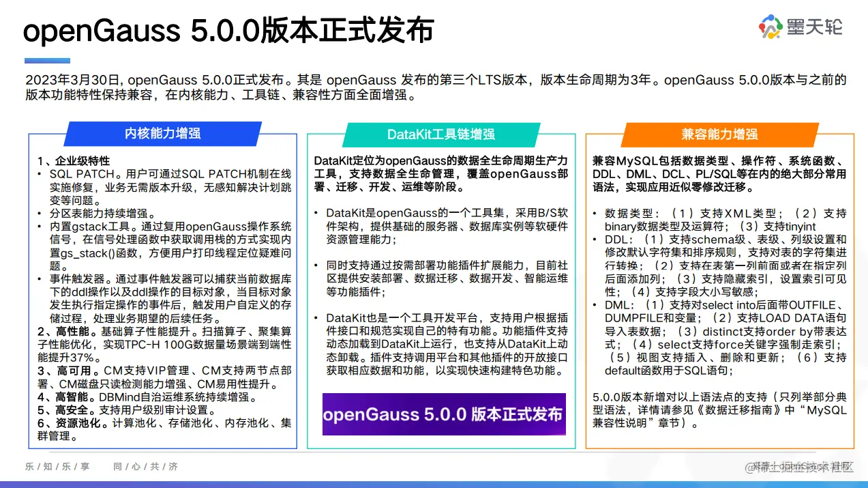Click the DDL bullet about schema级
Viewport: 868px width, 488px height.
coord(719,265)
